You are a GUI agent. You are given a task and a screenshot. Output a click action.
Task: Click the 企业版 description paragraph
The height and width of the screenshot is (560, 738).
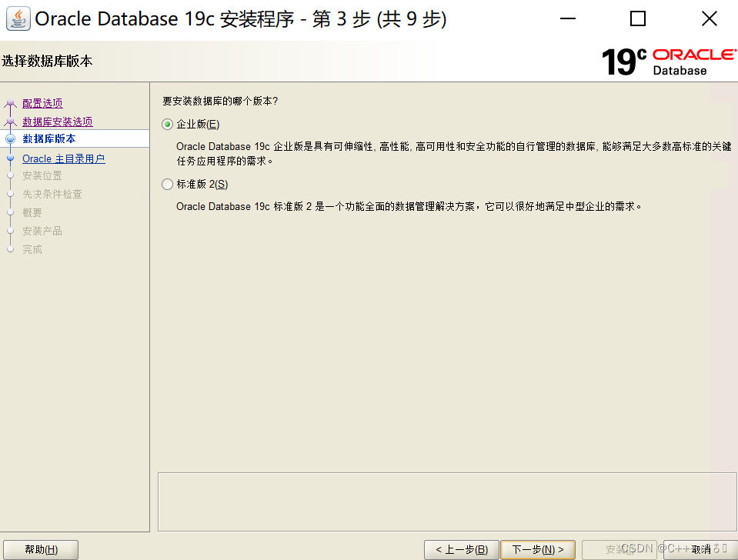454,154
